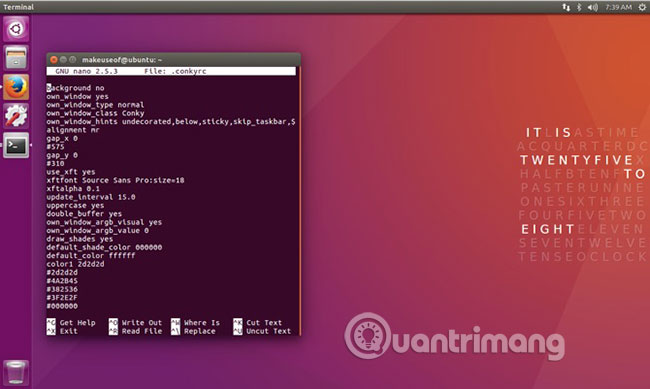Click the 'xftfont Source Sans Pro:size=18' line
The image size is (650, 389).
click(x=115, y=180)
